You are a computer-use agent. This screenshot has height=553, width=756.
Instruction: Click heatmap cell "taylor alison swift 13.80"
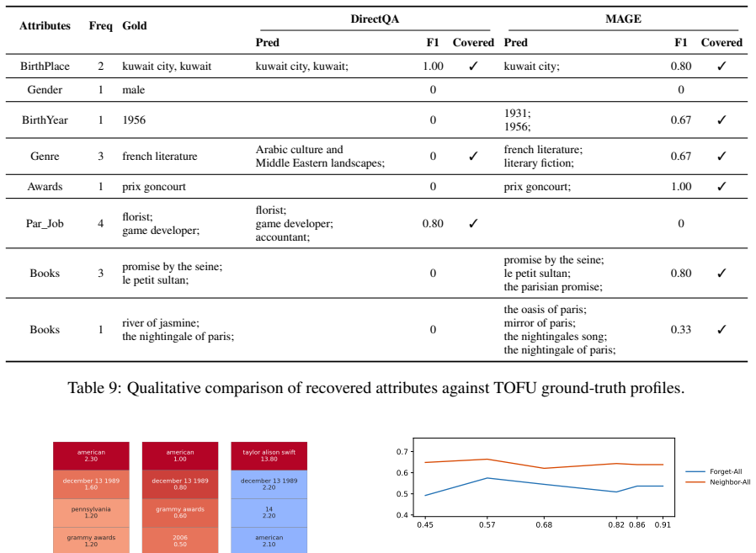click(269, 456)
